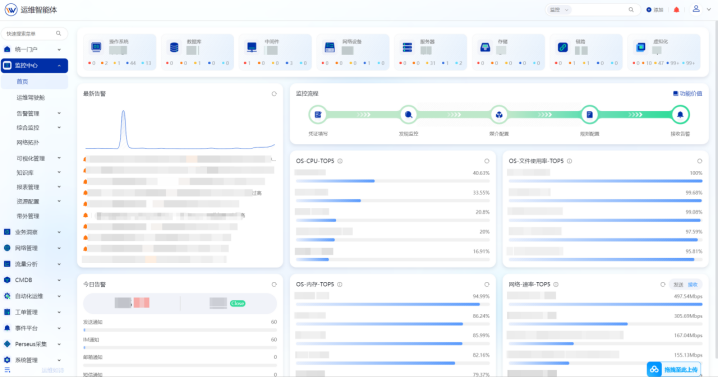The width and height of the screenshot is (718, 377).
Task: Click the 网络设备 icon
Action: 330,47
